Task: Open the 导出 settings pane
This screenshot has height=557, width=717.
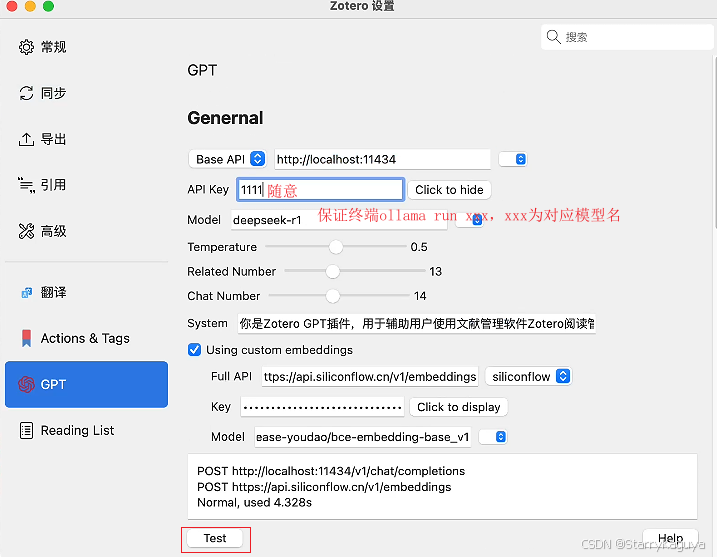Action: point(86,139)
